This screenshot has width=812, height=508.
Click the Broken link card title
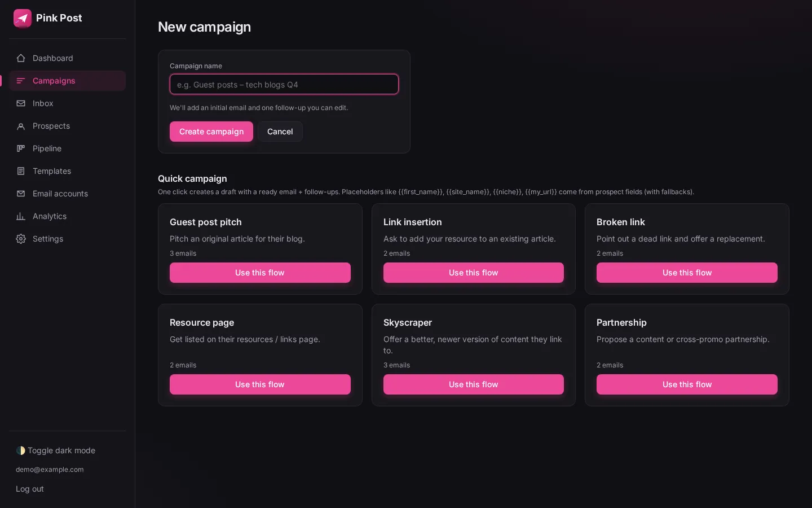tap(621, 222)
